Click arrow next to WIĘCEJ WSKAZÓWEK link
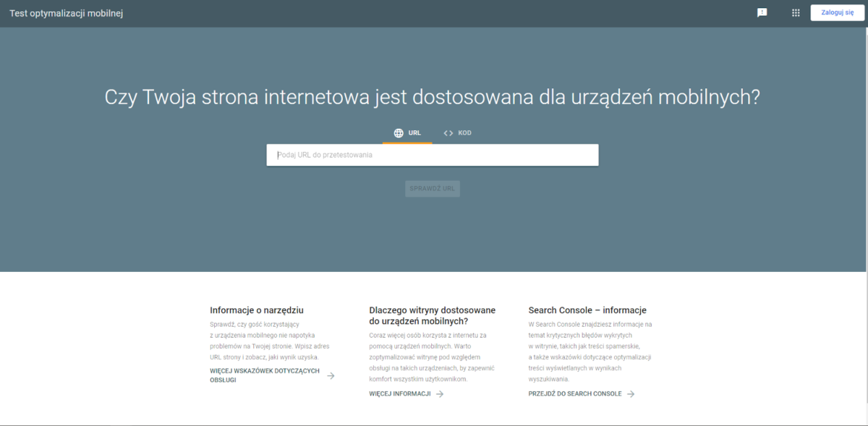Viewport: 868px width, 426px height. pyautogui.click(x=331, y=375)
